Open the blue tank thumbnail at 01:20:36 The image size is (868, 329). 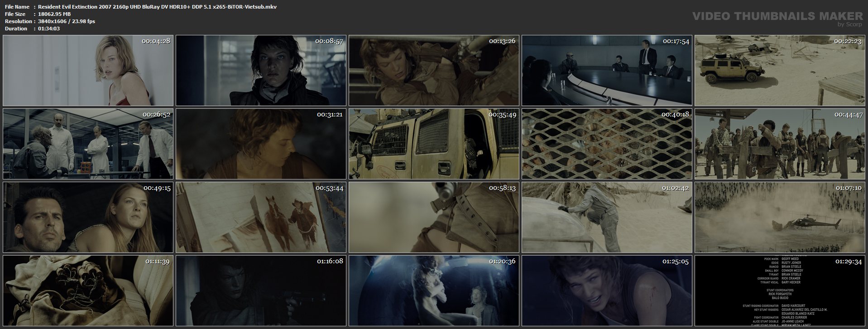tap(434, 291)
